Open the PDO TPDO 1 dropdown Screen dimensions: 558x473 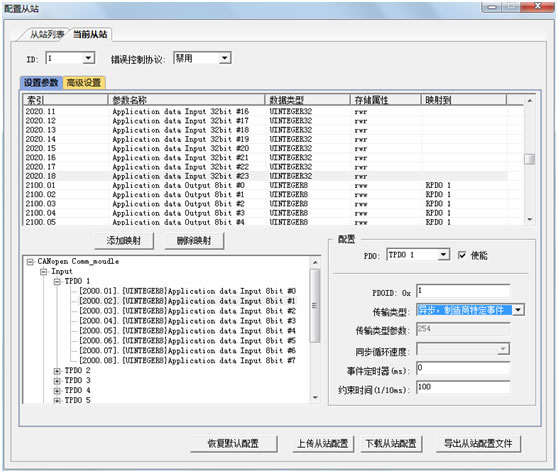click(443, 254)
